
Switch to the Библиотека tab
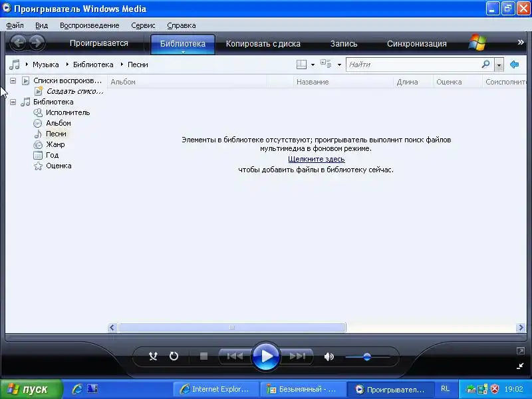pyautogui.click(x=182, y=44)
